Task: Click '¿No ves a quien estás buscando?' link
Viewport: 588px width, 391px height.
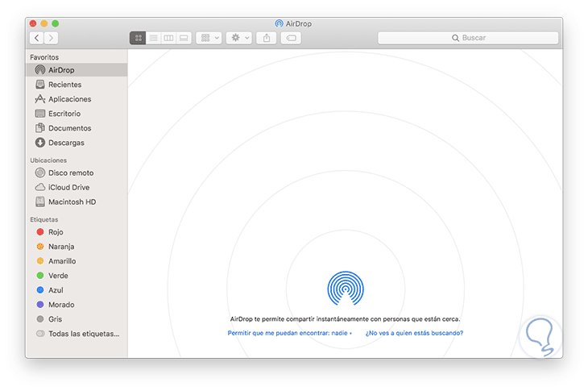Action: pos(414,333)
